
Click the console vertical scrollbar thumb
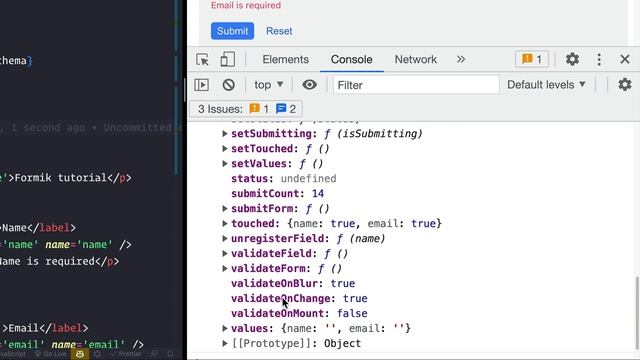coord(638,312)
